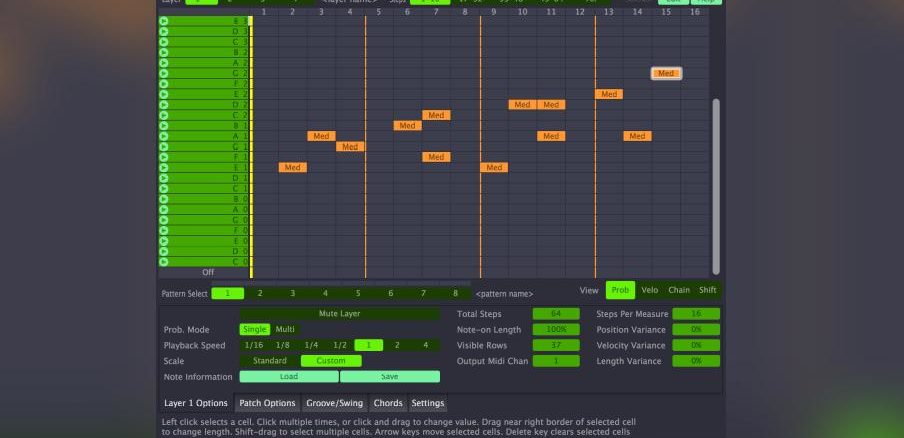The image size is (904, 438).
Task: Click play icon beside E 2
Action: pyautogui.click(x=164, y=94)
